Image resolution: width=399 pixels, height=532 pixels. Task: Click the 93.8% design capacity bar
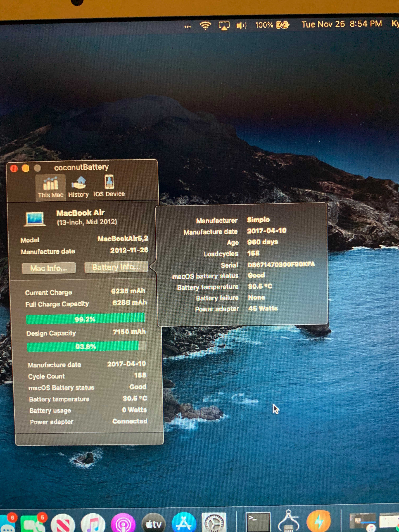86,346
